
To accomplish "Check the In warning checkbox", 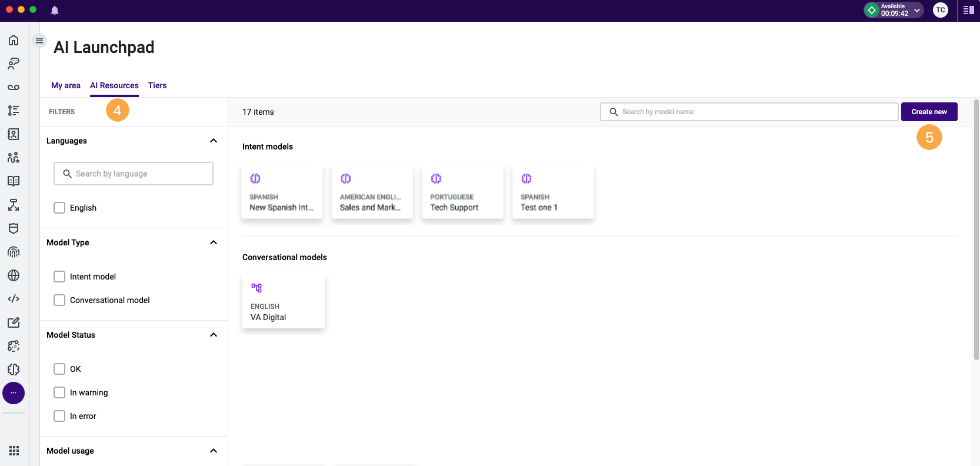I will (x=59, y=392).
